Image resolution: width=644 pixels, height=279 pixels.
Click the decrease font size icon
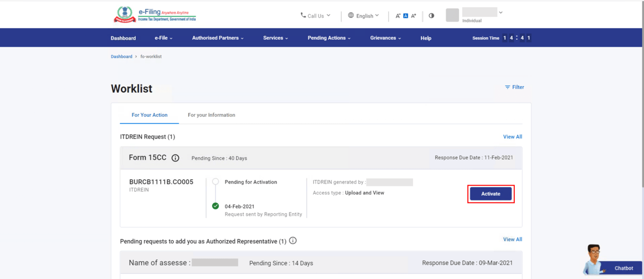coord(398,16)
